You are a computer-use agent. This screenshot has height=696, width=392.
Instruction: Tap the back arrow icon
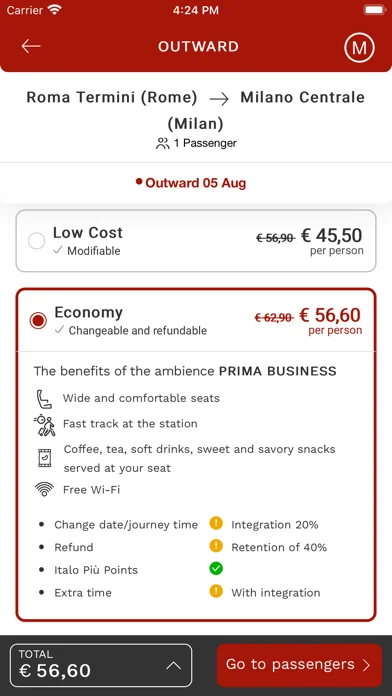31,46
